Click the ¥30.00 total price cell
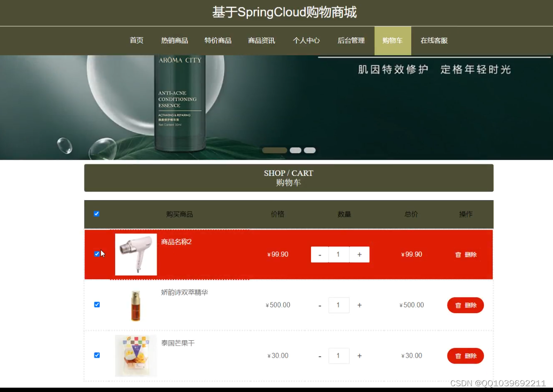Viewport: 553px width, 392px height. pyautogui.click(x=412, y=356)
